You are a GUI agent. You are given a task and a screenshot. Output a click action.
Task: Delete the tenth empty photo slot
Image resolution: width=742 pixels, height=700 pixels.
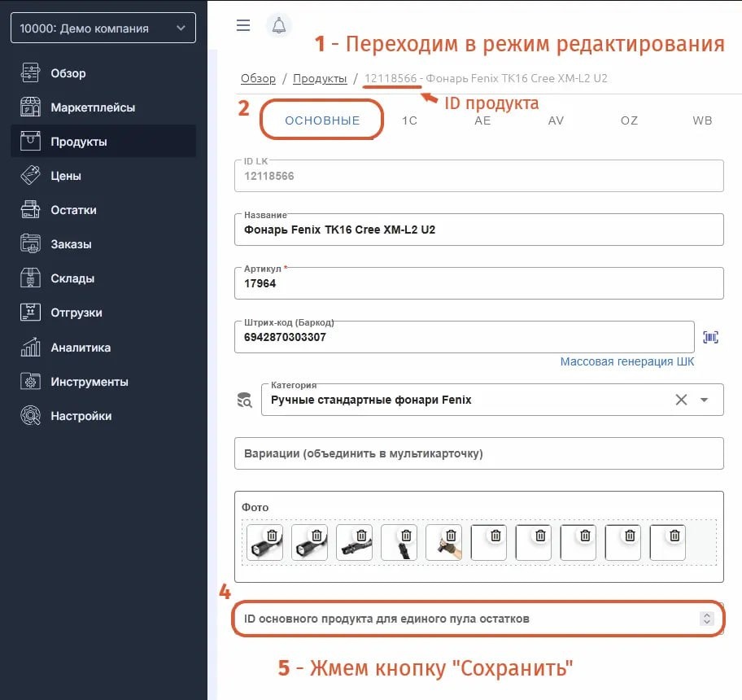pyautogui.click(x=674, y=536)
